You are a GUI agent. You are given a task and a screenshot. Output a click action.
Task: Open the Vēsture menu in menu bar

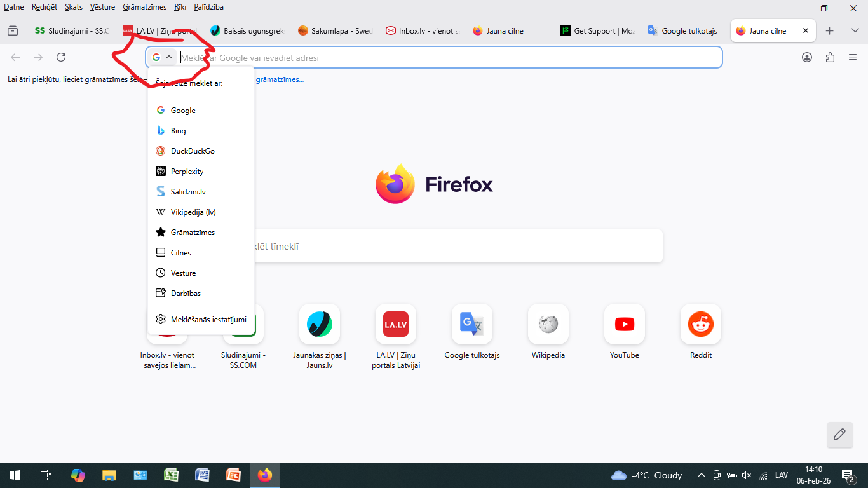103,7
